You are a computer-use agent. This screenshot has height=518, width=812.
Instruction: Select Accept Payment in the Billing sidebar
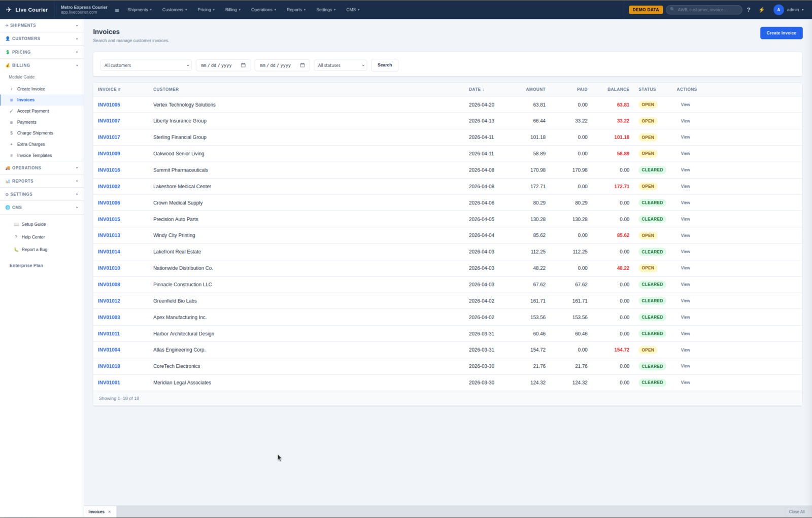point(33,111)
